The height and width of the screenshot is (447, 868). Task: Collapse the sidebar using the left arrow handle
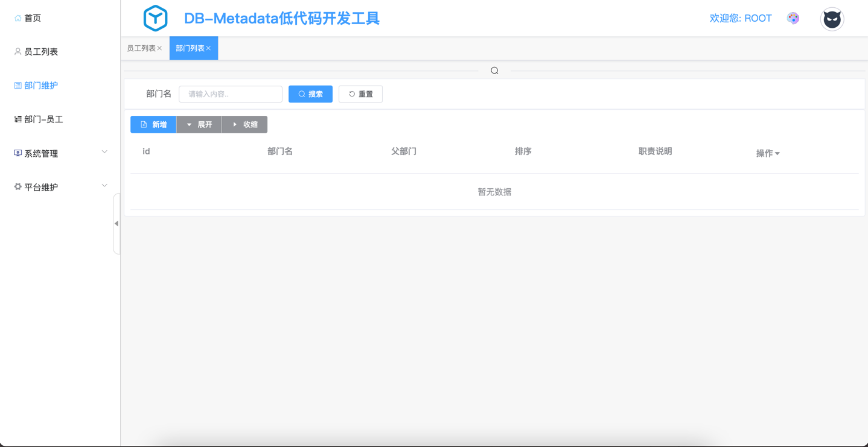click(x=116, y=224)
